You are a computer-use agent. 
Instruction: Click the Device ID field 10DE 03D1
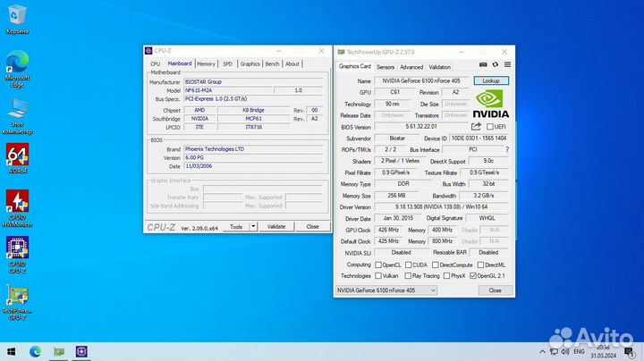[x=479, y=139]
